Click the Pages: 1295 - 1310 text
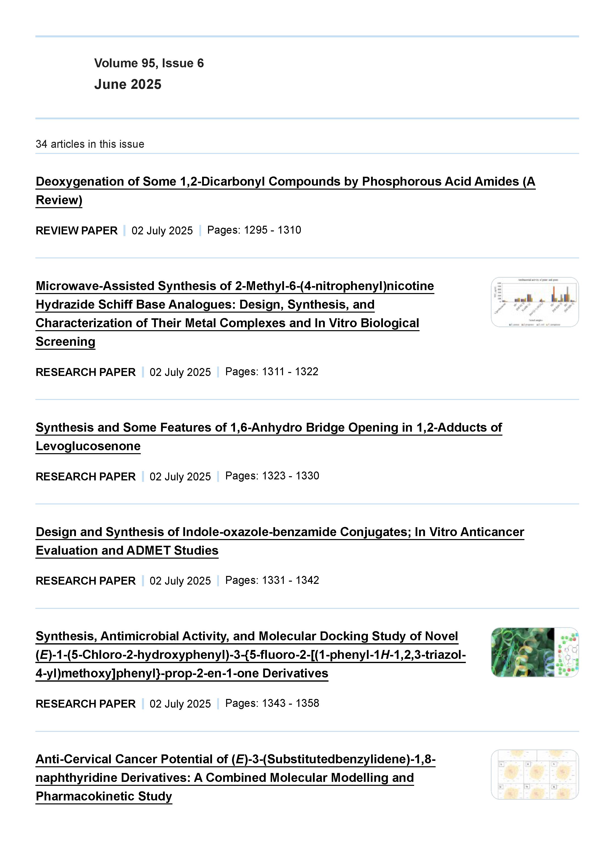613x868 pixels. coord(254,230)
